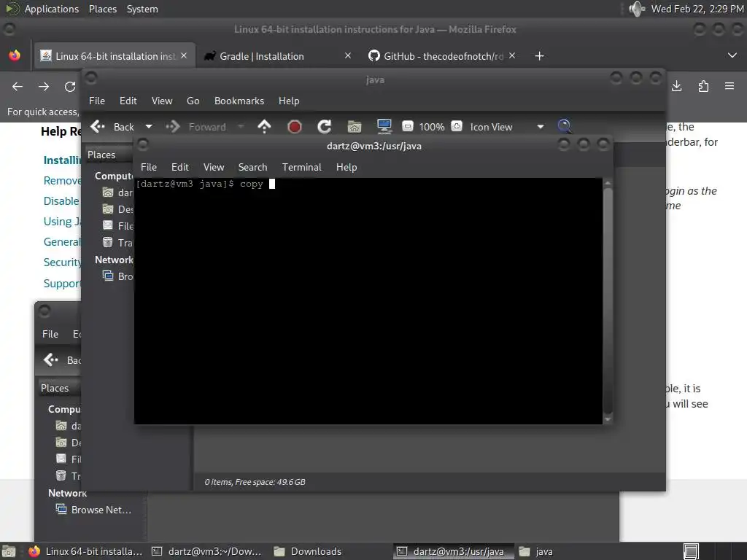Click the Disable help link in Firefox
This screenshot has height=560, width=747.
click(61, 201)
